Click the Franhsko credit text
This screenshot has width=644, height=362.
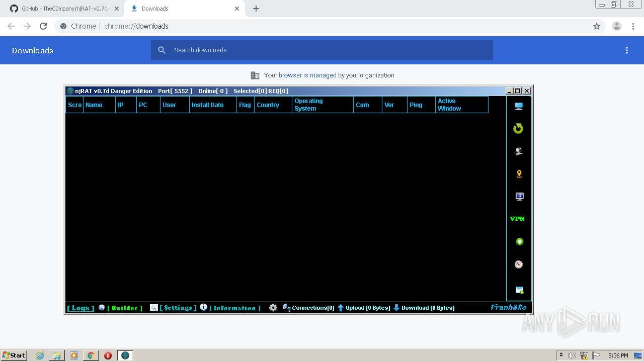(x=509, y=307)
